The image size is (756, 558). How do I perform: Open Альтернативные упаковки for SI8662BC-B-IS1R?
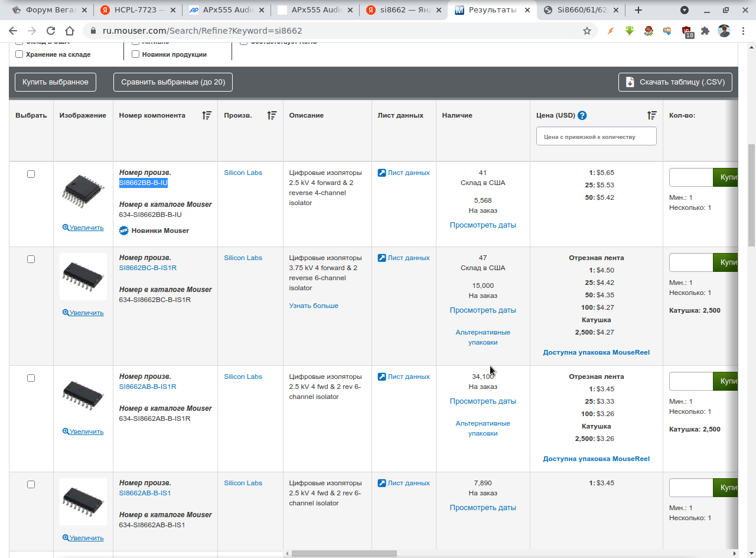[x=483, y=338]
